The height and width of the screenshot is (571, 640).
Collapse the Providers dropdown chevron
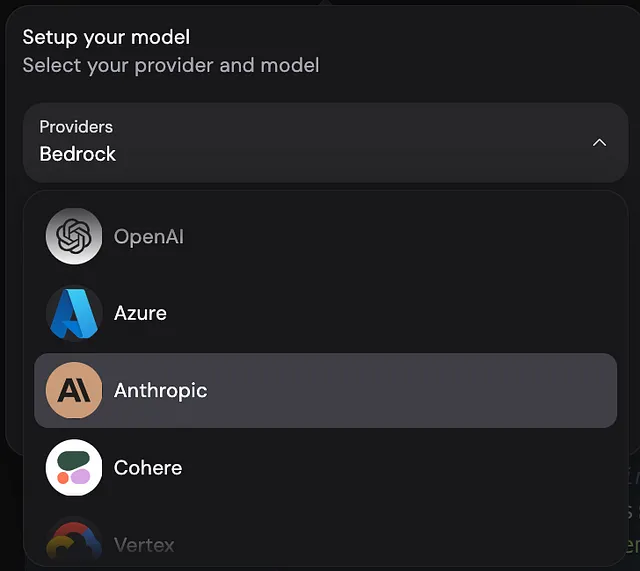(x=599, y=143)
